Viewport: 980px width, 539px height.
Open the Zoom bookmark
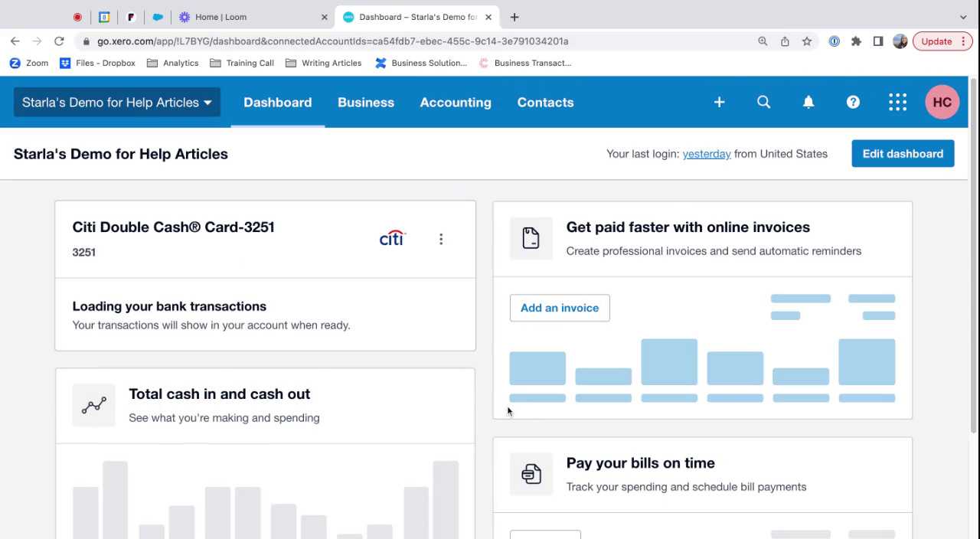click(x=29, y=63)
